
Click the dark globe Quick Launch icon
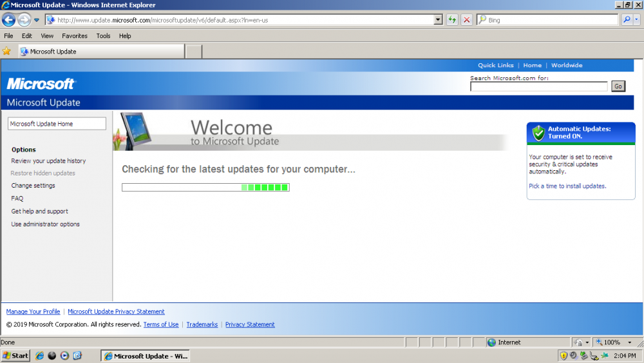coord(52,356)
